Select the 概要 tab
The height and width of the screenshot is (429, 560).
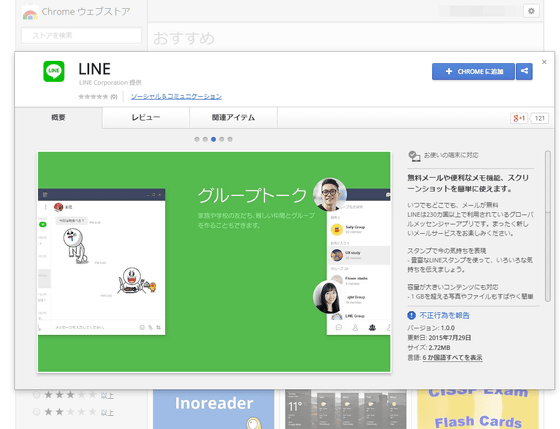[58, 118]
